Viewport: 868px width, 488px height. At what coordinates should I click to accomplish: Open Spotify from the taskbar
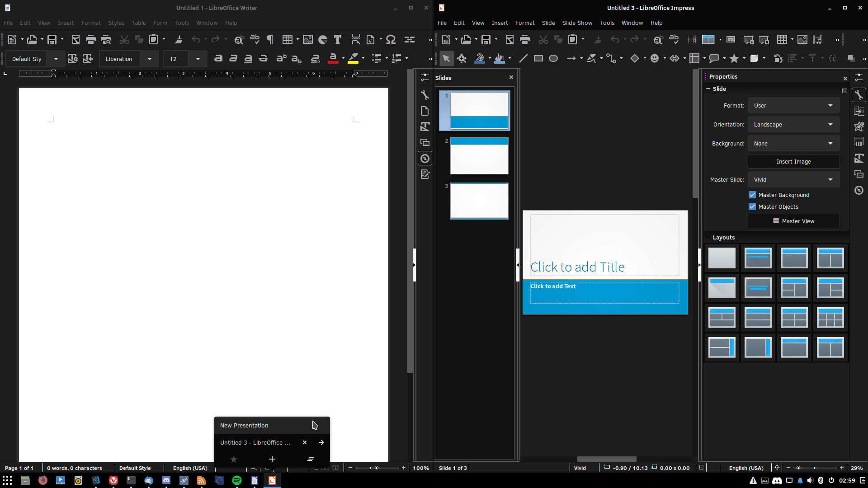[237, 480]
